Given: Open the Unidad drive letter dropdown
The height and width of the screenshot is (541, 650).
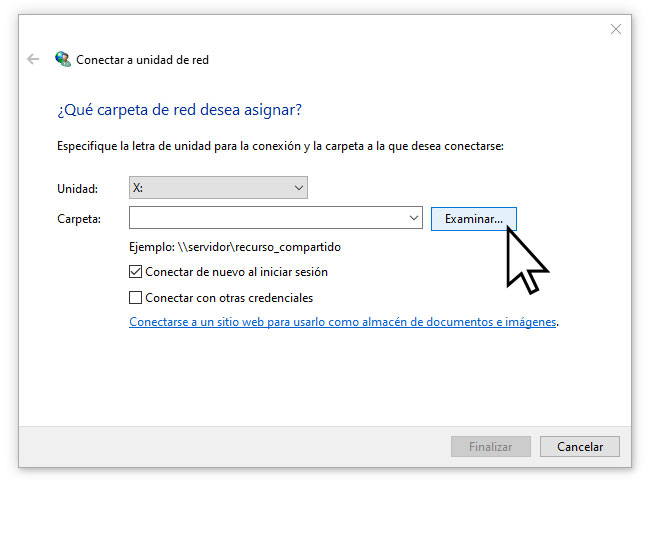Looking at the screenshot, I should coord(218,187).
